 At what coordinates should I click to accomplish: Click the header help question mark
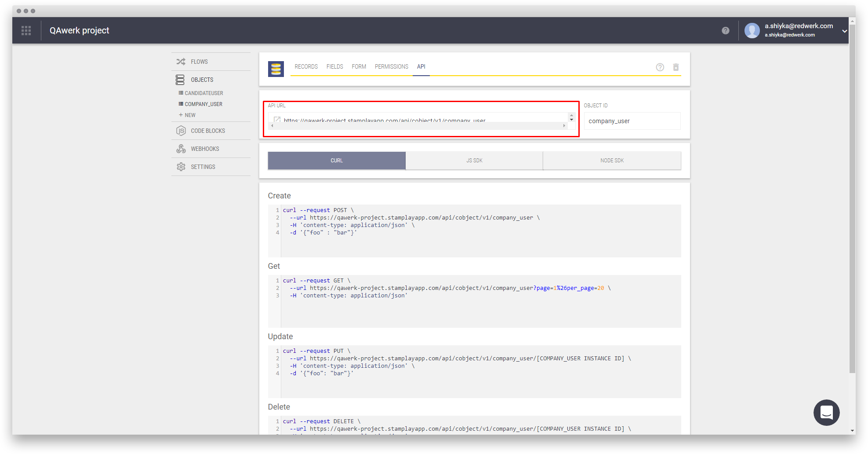726,30
